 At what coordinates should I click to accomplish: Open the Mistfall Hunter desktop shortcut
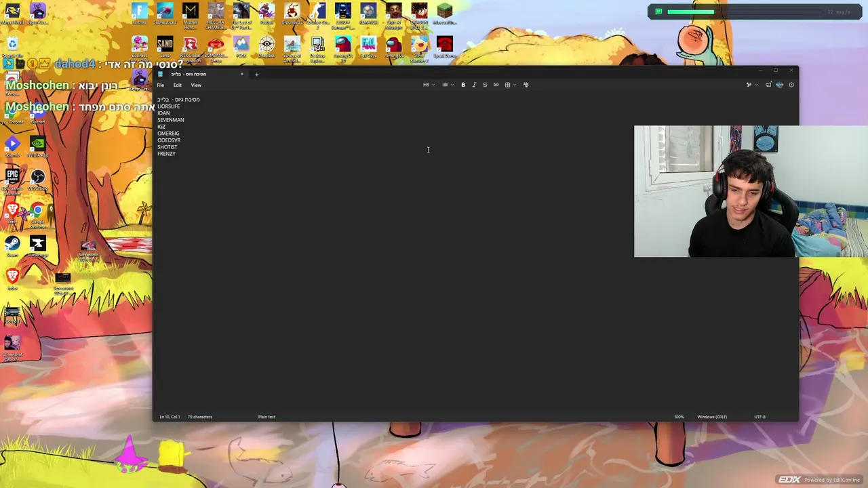click(191, 15)
